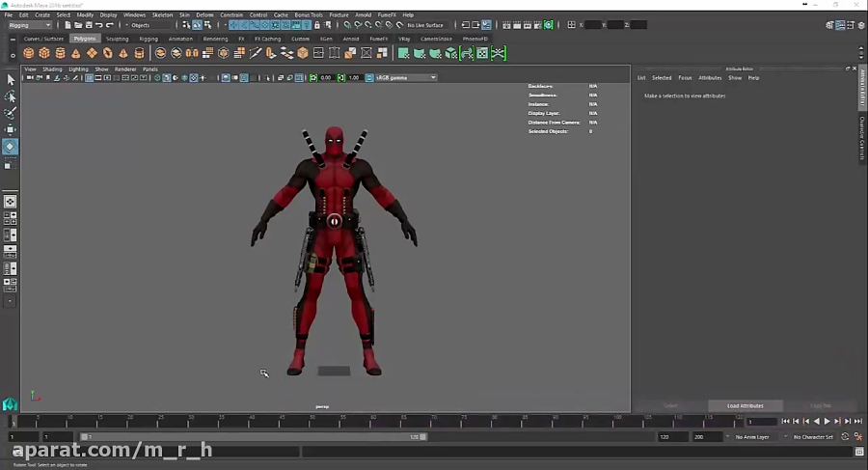The height and width of the screenshot is (470, 868).
Task: Open the viewport Lighting menu
Action: coord(78,69)
